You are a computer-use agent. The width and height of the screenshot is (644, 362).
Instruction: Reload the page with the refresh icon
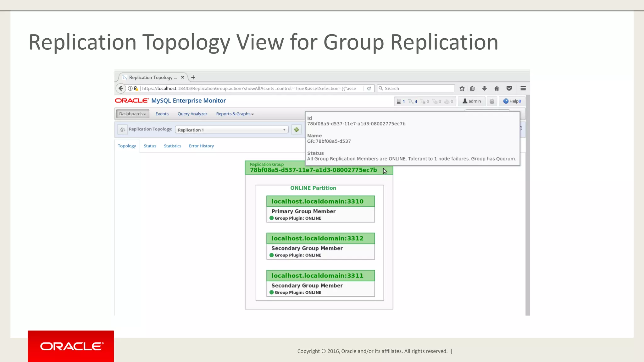[x=369, y=88]
